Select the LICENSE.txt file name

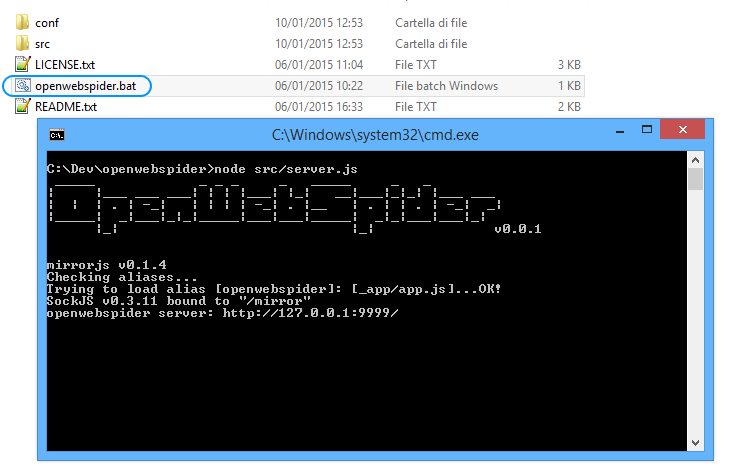[x=65, y=65]
